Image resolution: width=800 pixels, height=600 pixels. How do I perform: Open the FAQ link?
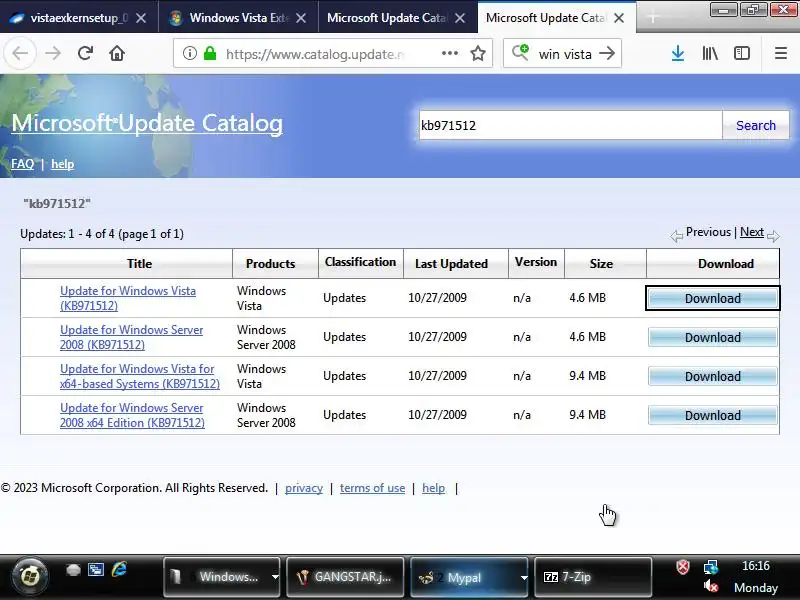click(22, 164)
